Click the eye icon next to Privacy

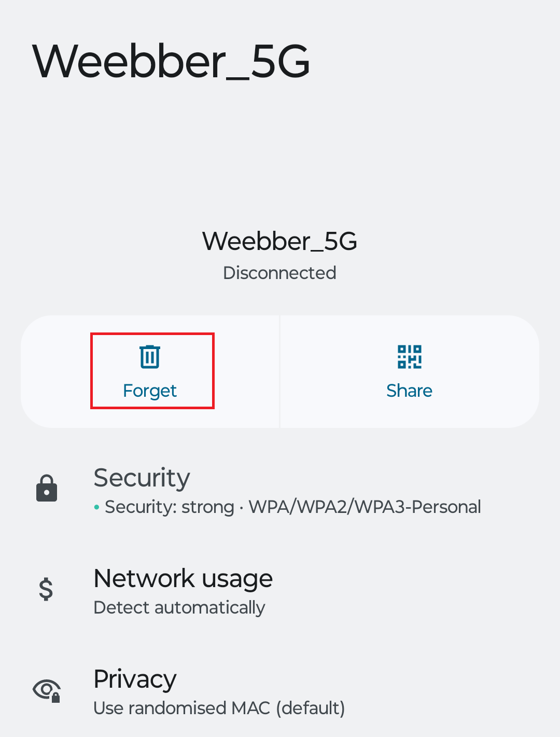[x=47, y=690]
